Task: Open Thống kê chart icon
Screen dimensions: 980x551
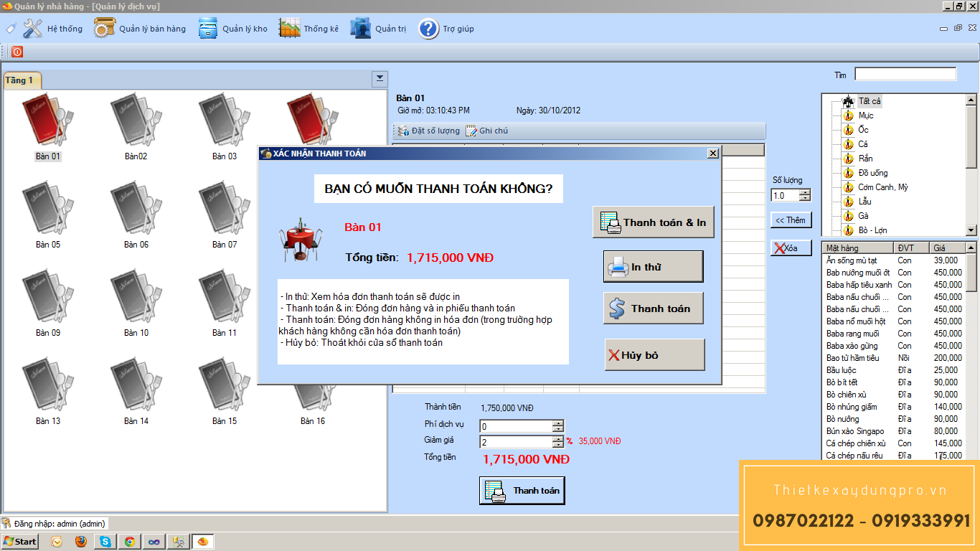Action: point(289,29)
